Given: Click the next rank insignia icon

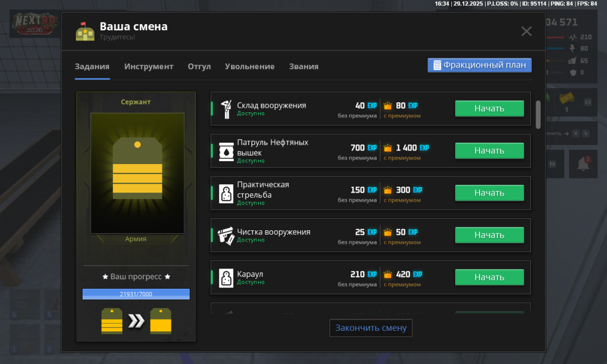Looking at the screenshot, I should [x=161, y=321].
